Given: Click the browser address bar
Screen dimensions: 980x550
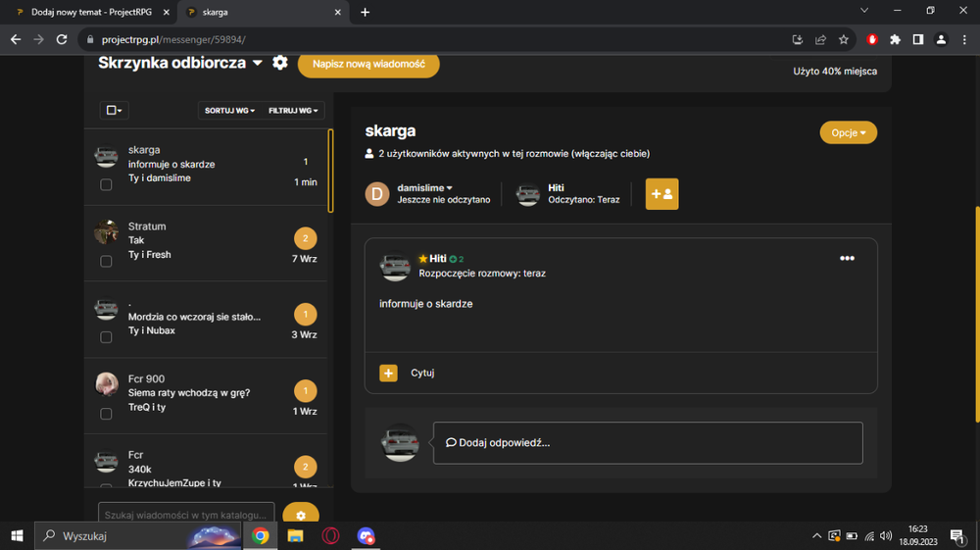Looking at the screenshot, I should tap(437, 39).
